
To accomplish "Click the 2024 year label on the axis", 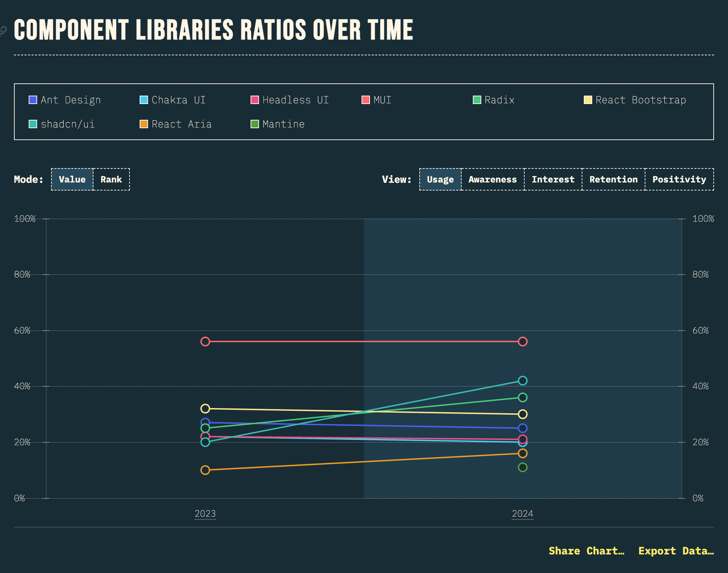I will pyautogui.click(x=522, y=514).
